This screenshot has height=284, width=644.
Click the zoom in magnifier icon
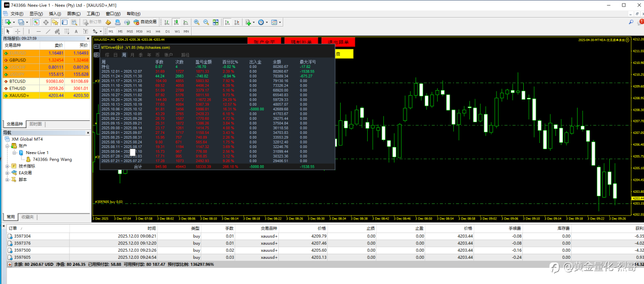click(197, 22)
